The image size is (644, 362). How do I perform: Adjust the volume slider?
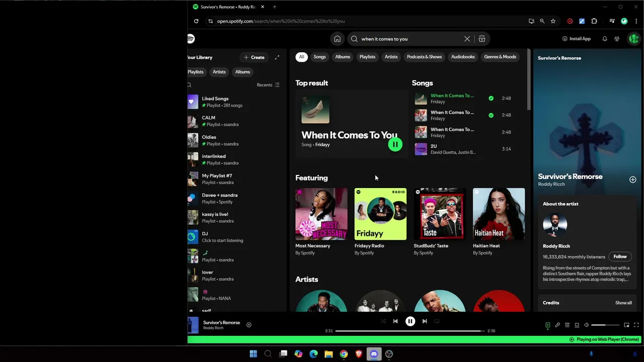605,325
